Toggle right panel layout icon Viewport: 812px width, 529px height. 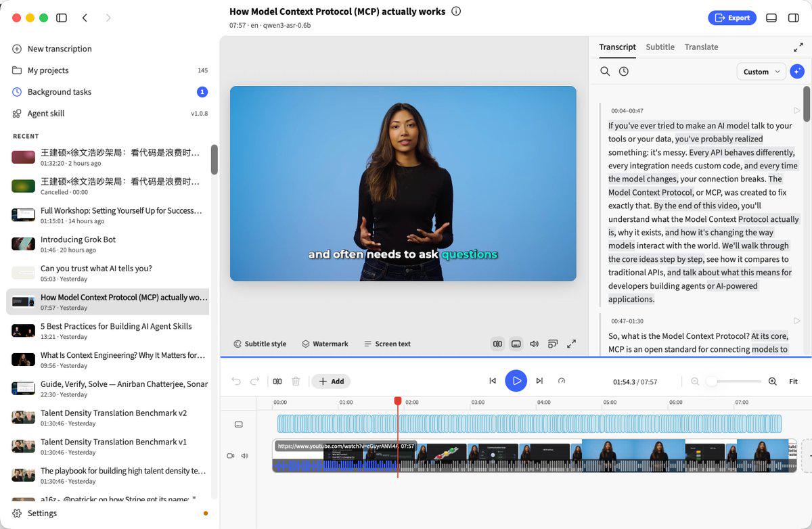(794, 18)
